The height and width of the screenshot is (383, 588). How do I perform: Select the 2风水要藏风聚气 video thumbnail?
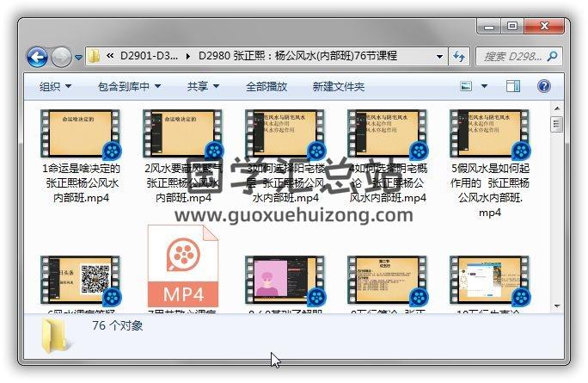coord(182,133)
